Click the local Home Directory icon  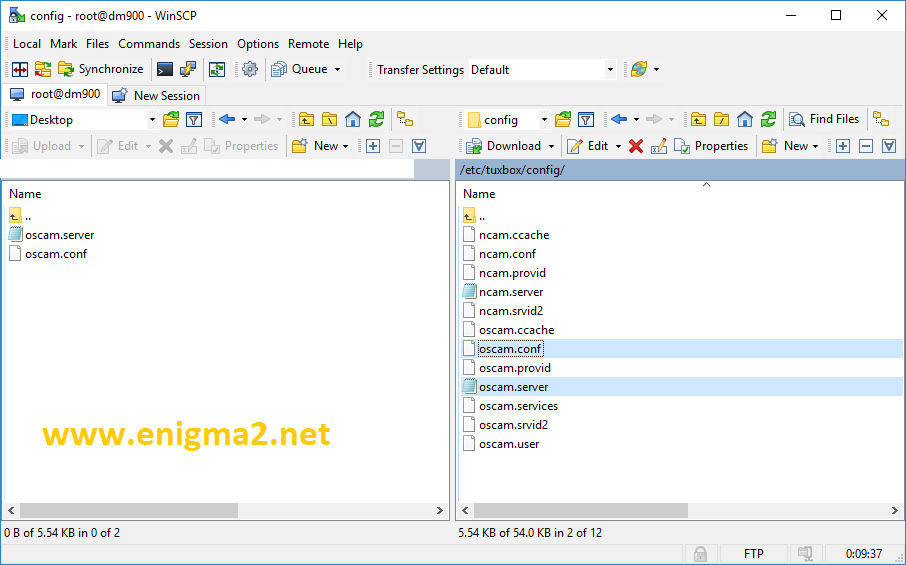coord(352,120)
